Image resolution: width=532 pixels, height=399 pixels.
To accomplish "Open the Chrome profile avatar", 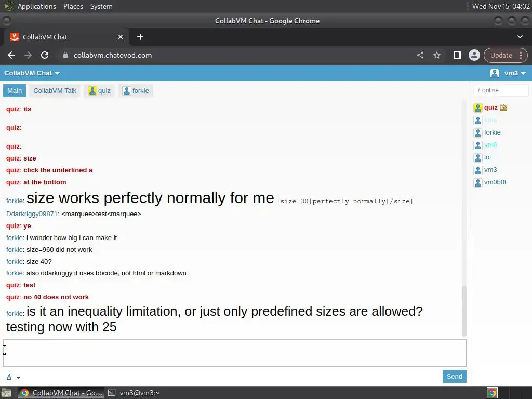I will coord(474,55).
